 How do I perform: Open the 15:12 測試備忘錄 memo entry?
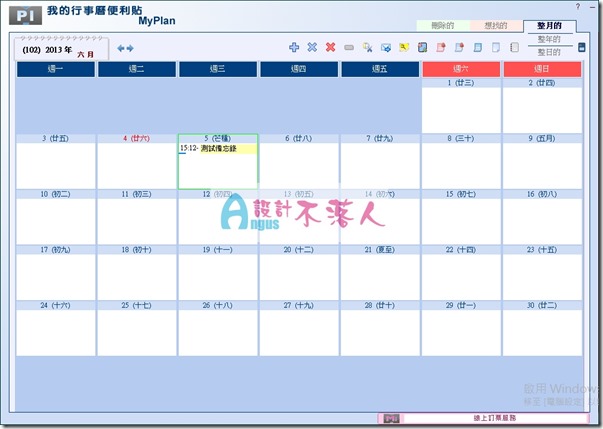(x=217, y=149)
